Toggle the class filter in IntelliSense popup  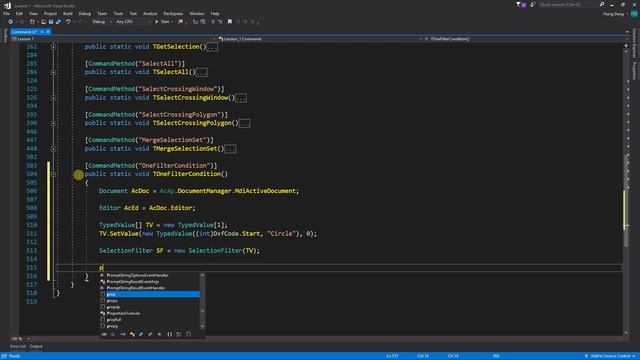[132, 334]
